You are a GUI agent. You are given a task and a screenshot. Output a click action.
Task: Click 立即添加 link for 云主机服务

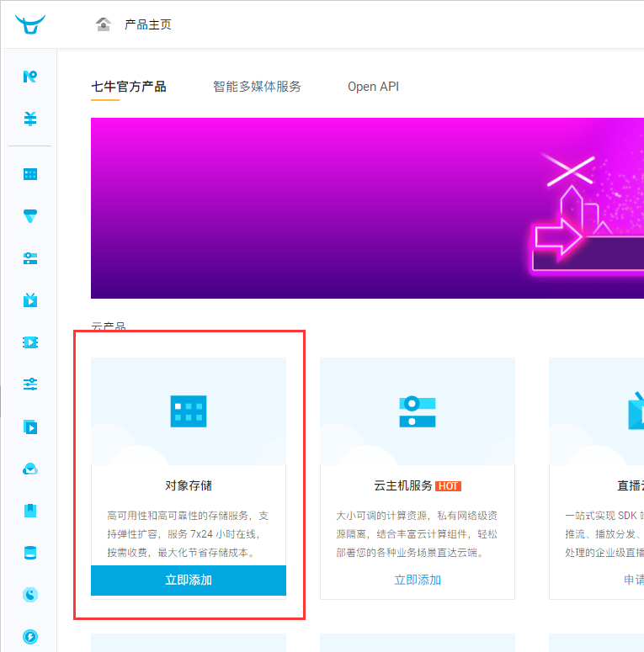coord(418,580)
